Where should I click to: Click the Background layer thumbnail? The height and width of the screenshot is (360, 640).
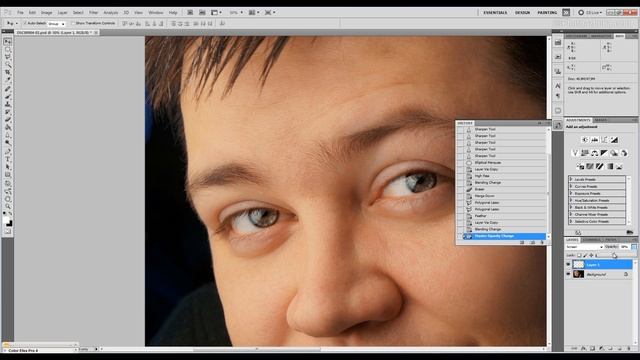(578, 275)
